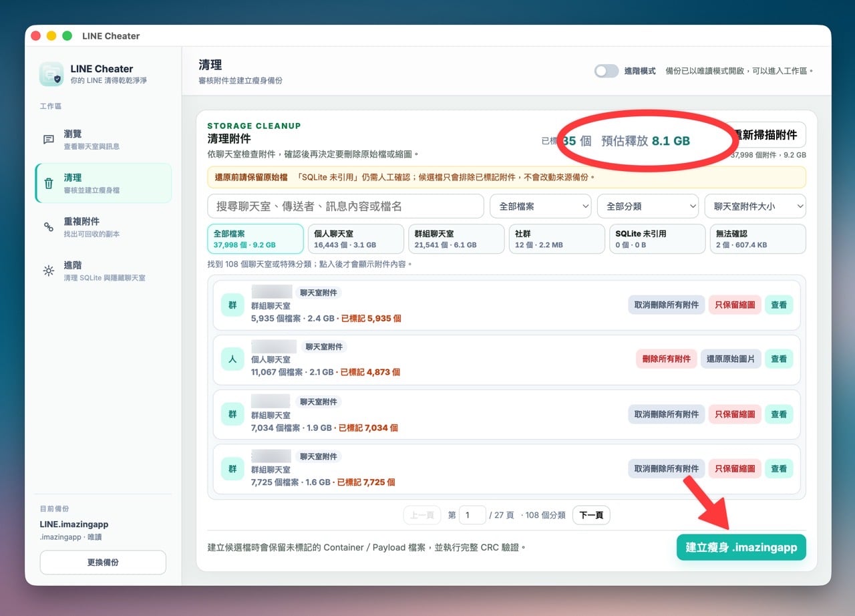The height and width of the screenshot is (616, 855).
Task: Click 只保留縮圖 in the 7,725 個檔案 row
Action: pos(735,468)
